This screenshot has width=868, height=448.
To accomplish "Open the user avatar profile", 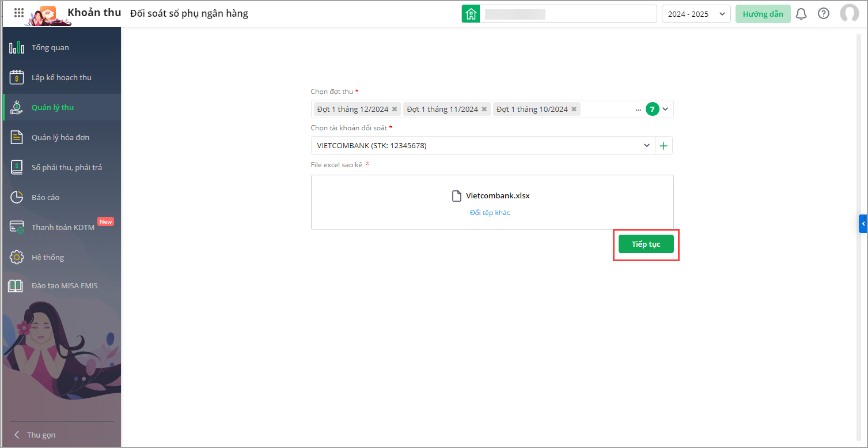I will point(849,13).
